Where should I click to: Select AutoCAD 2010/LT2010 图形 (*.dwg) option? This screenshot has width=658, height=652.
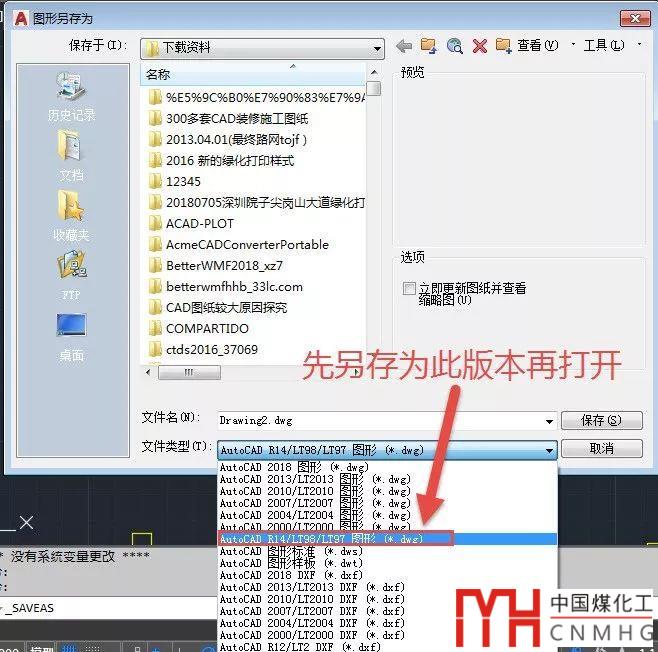(387, 491)
